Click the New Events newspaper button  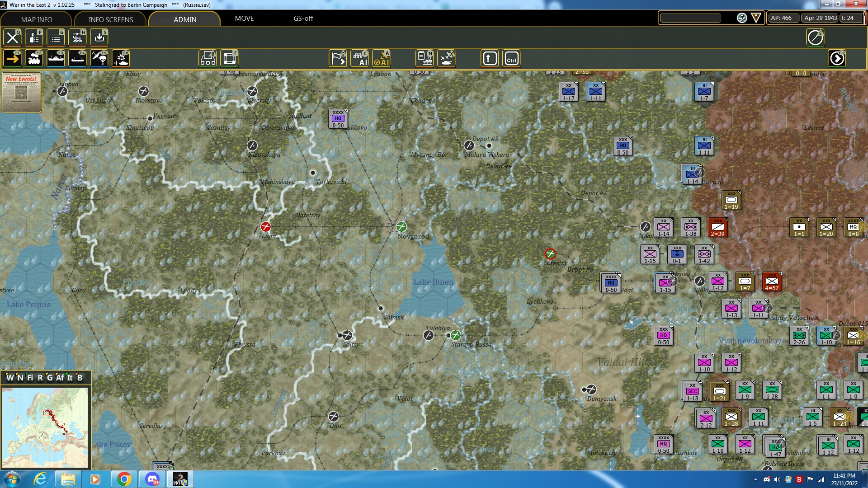click(x=21, y=93)
